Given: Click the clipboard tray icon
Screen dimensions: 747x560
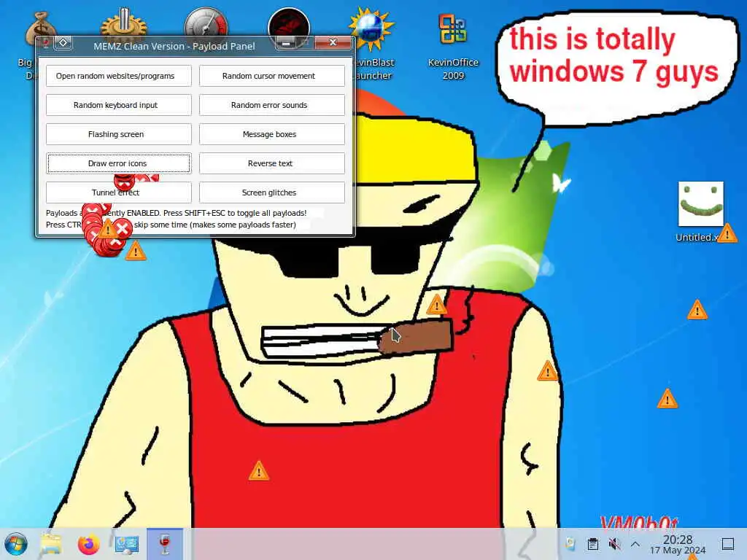Looking at the screenshot, I should [x=592, y=544].
